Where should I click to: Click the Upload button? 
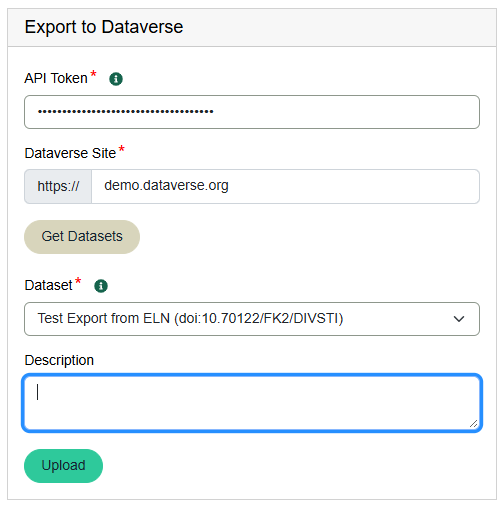tap(63, 466)
